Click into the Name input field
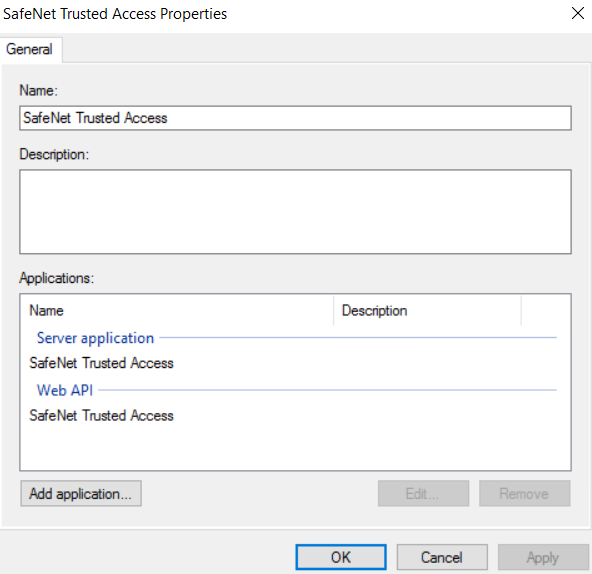Screen dimensions: 592x574 [295, 118]
